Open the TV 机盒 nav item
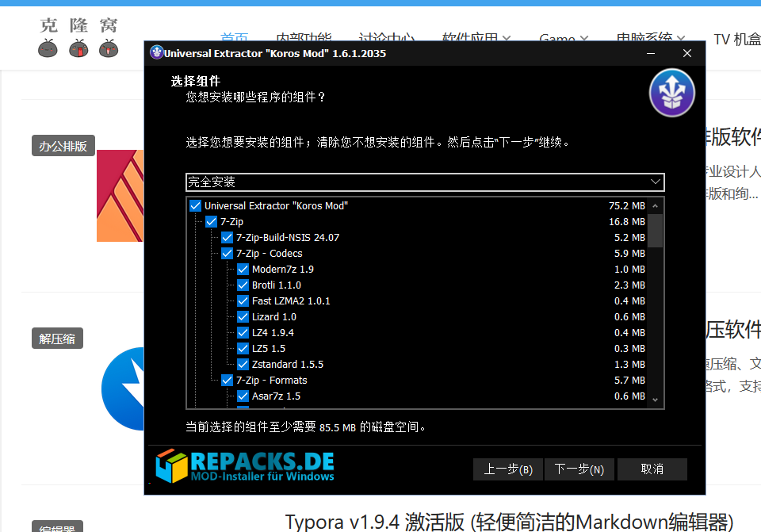The image size is (761, 532). click(x=737, y=39)
